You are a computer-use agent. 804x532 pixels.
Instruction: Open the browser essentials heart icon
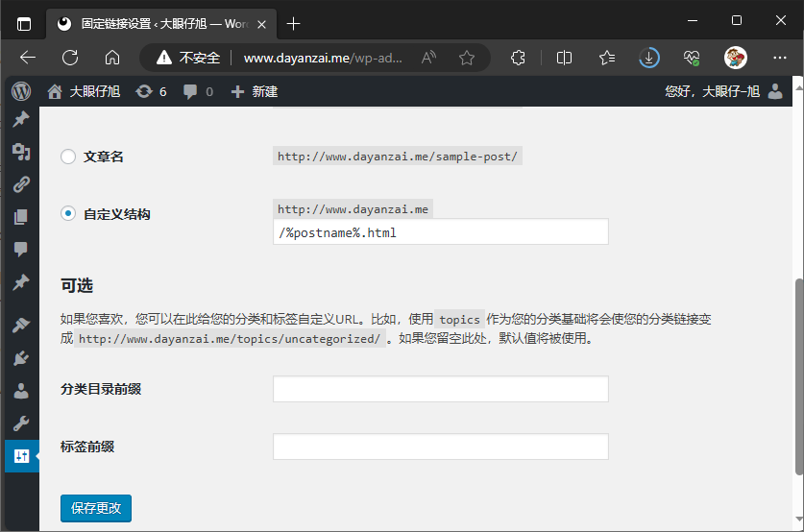click(692, 58)
